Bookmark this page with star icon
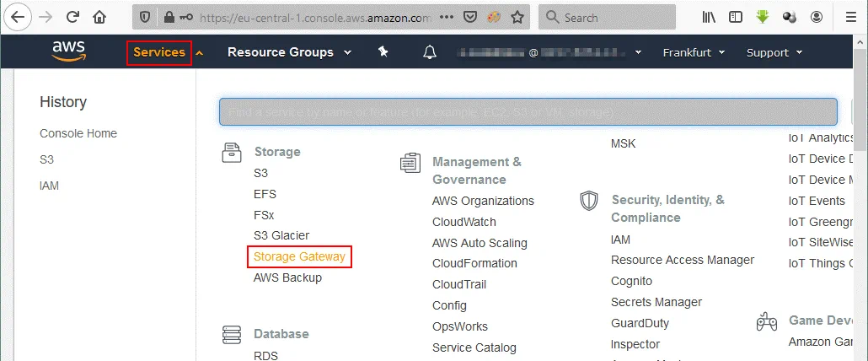The height and width of the screenshot is (361, 868). [x=517, y=17]
